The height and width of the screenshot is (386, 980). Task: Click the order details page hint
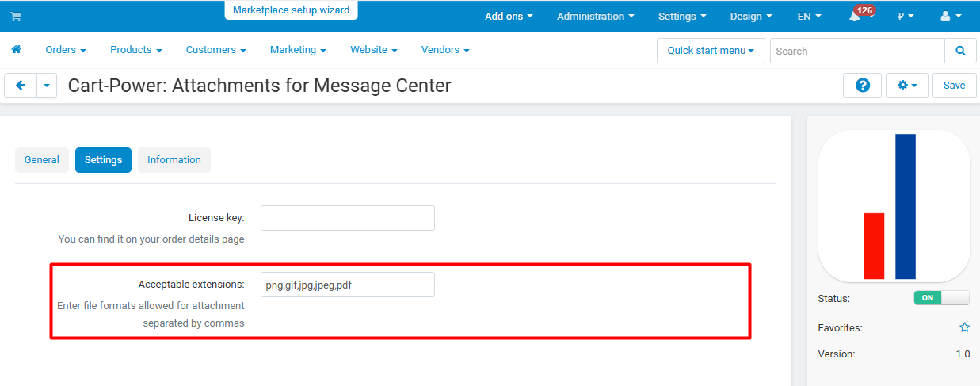(x=151, y=239)
